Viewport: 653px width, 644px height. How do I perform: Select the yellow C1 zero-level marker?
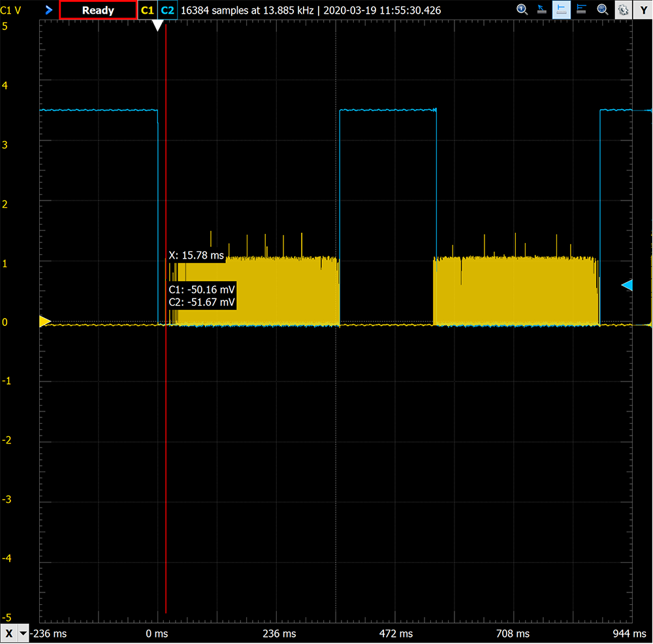pyautogui.click(x=44, y=321)
